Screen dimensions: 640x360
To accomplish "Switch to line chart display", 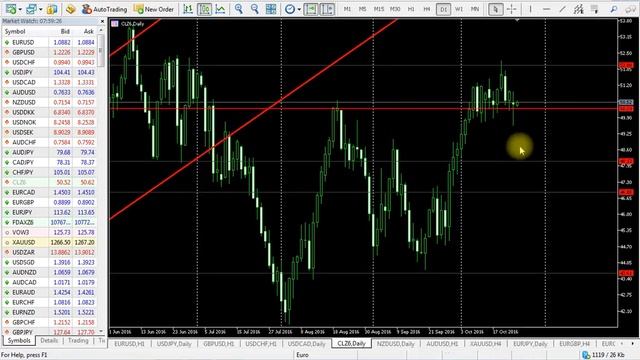I will coord(220,9).
